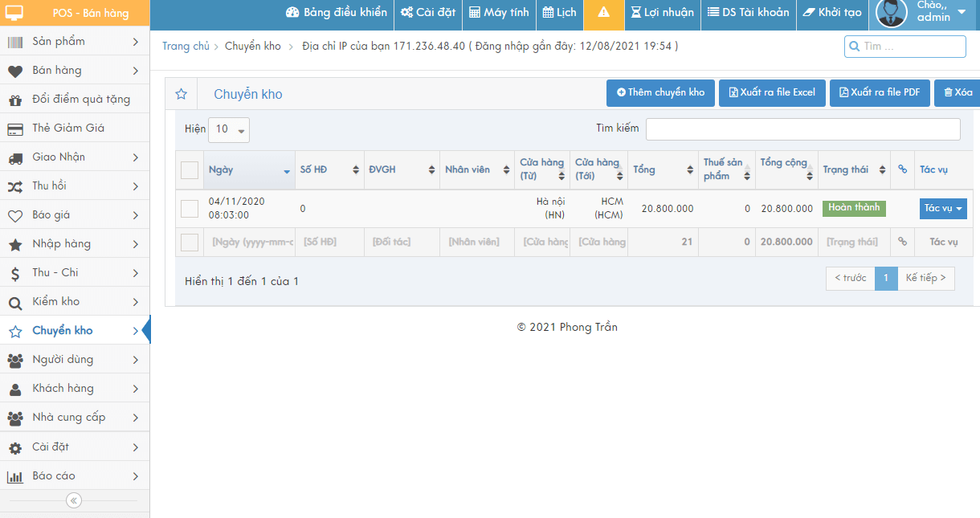Click the star icon beside Chuyển kho title

coord(182,94)
